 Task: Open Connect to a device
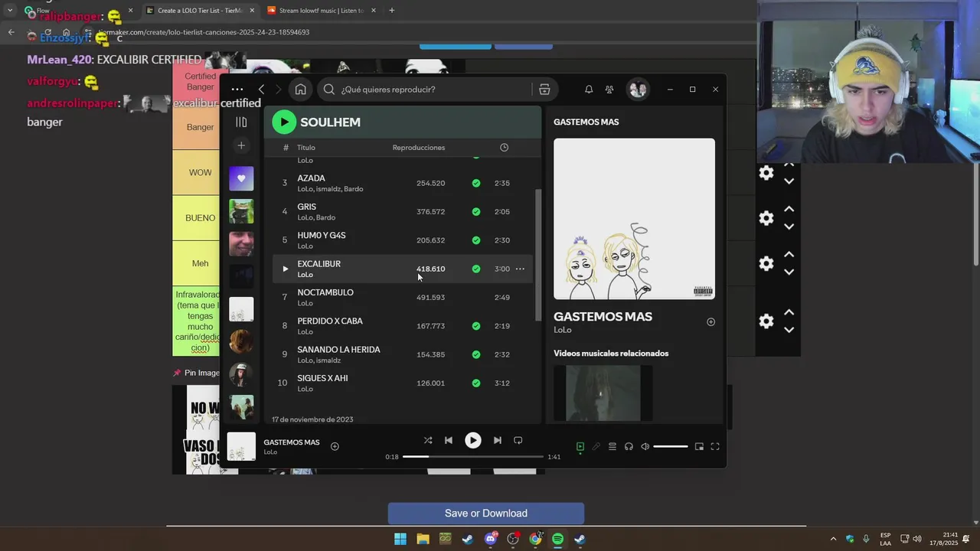629,447
